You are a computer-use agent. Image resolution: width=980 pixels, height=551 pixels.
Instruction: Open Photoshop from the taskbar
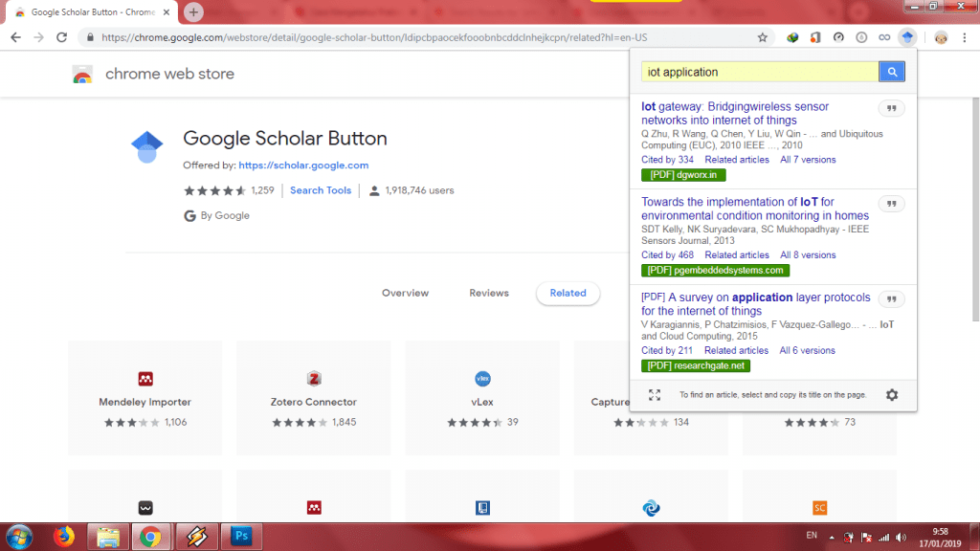click(241, 537)
